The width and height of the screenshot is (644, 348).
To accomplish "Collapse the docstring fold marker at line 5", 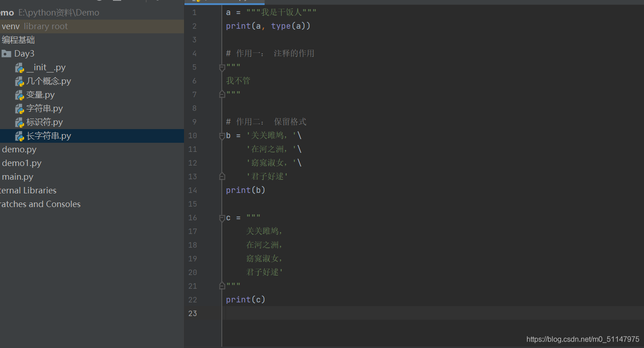I will 222,68.
